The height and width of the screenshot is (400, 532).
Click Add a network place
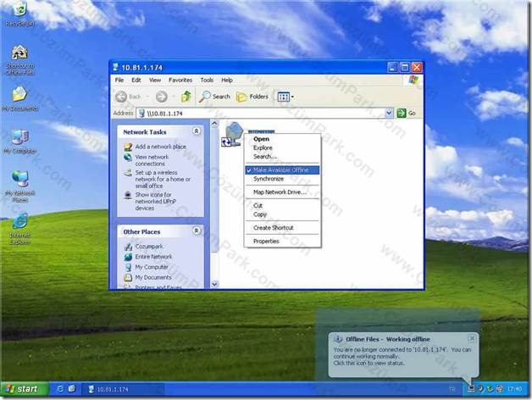click(160, 147)
